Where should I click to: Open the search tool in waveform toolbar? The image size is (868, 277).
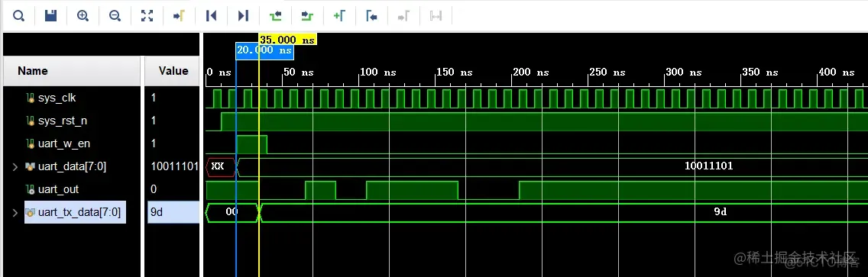pyautogui.click(x=18, y=16)
